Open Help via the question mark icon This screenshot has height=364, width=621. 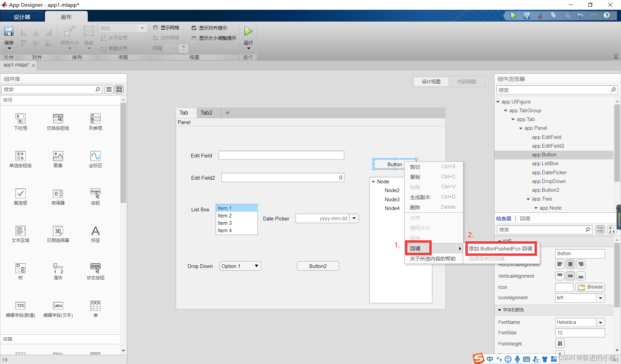point(607,16)
